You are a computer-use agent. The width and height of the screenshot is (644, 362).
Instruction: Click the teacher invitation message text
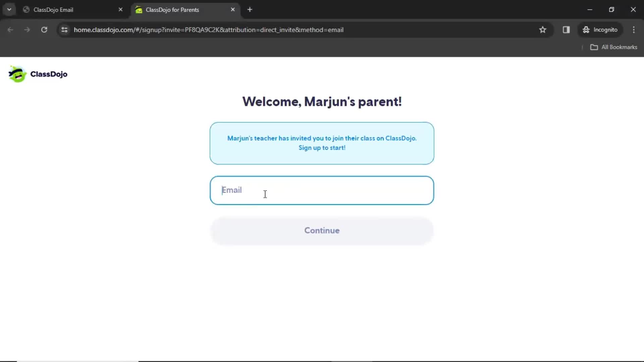tap(322, 138)
